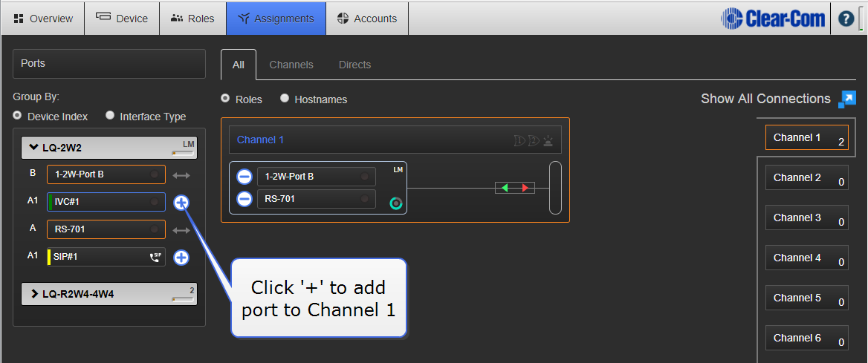Click the SIP phone icon on SIP#1
This screenshot has width=868, height=363.
155,257
